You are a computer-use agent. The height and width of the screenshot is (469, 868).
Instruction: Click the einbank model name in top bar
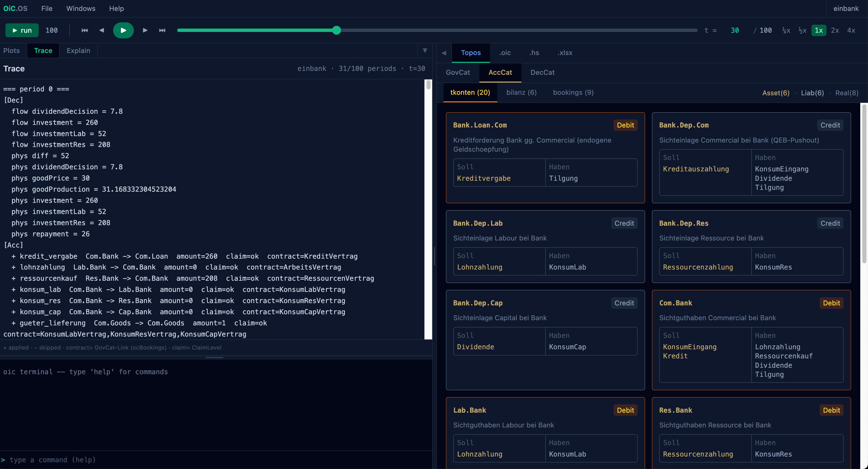846,8
